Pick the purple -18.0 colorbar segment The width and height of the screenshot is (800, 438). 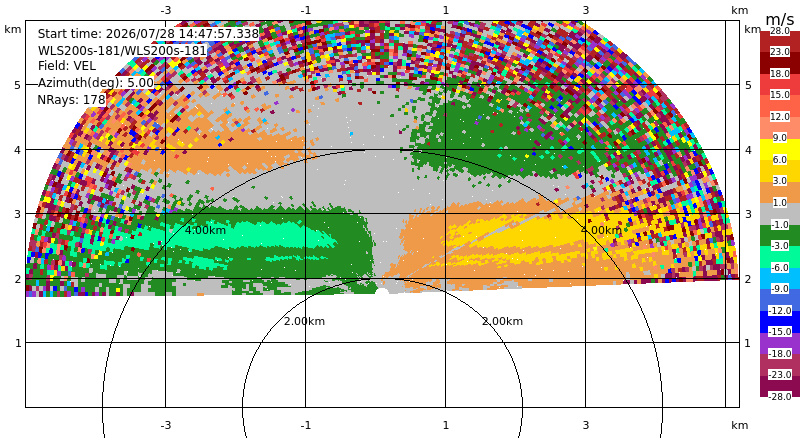tap(780, 343)
